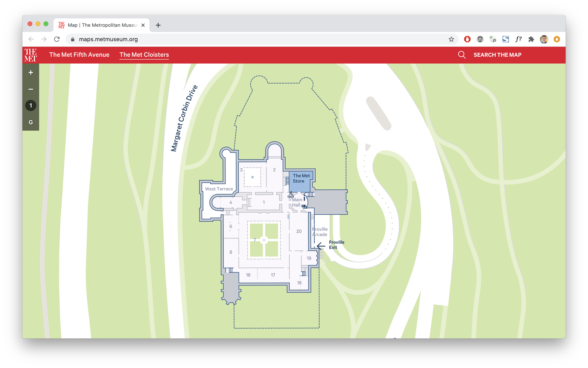
Task: Click the browser refresh icon
Action: 57,39
